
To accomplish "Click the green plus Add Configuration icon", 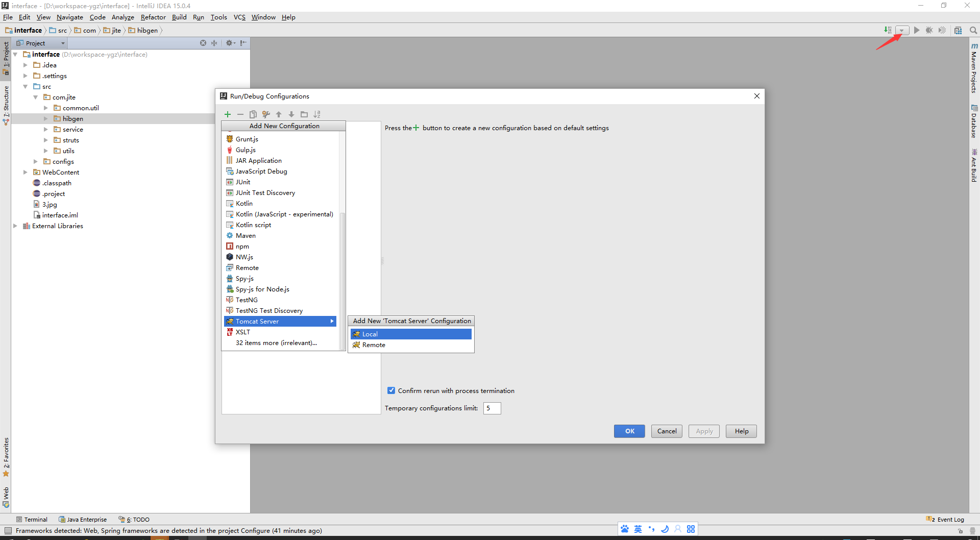I will pyautogui.click(x=228, y=114).
